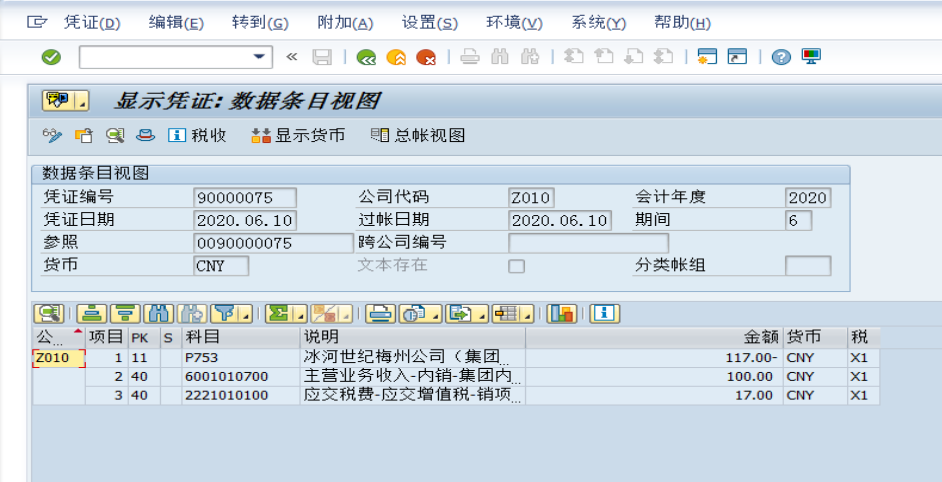
Task: Click account cell 6001010700
Action: pos(240,377)
